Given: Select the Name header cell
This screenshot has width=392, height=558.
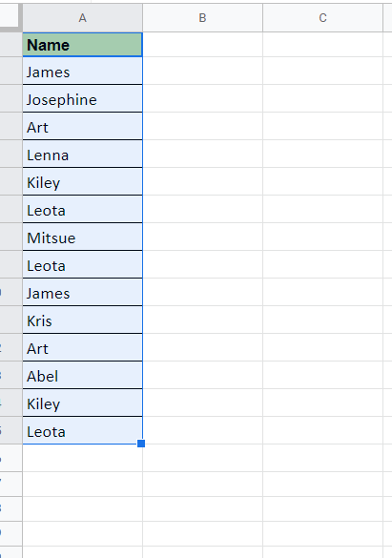Looking at the screenshot, I should click(x=83, y=45).
